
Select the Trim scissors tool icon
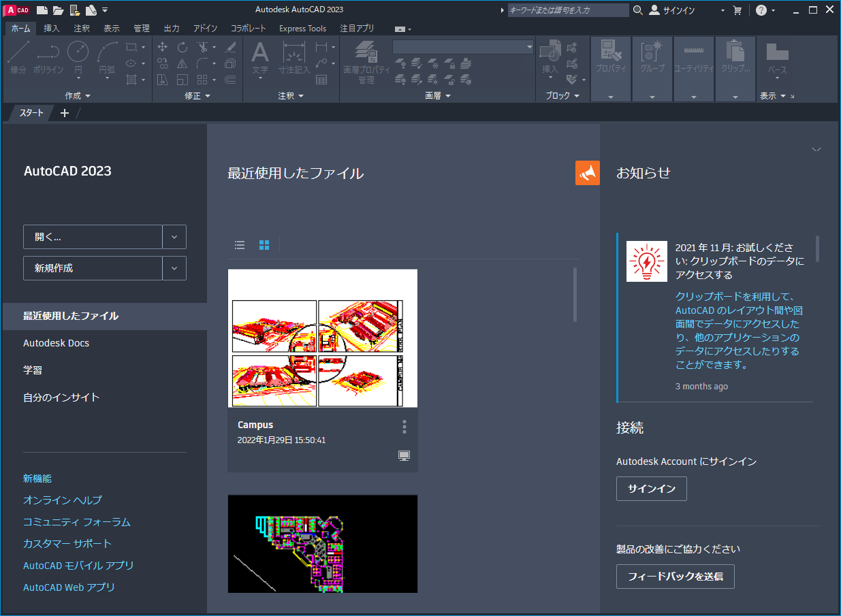202,47
